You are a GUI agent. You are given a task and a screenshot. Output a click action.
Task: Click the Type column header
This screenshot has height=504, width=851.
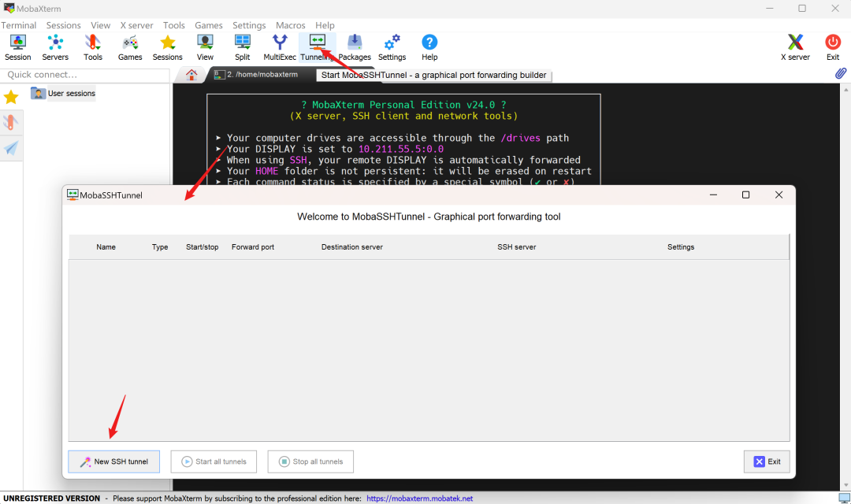coord(159,246)
